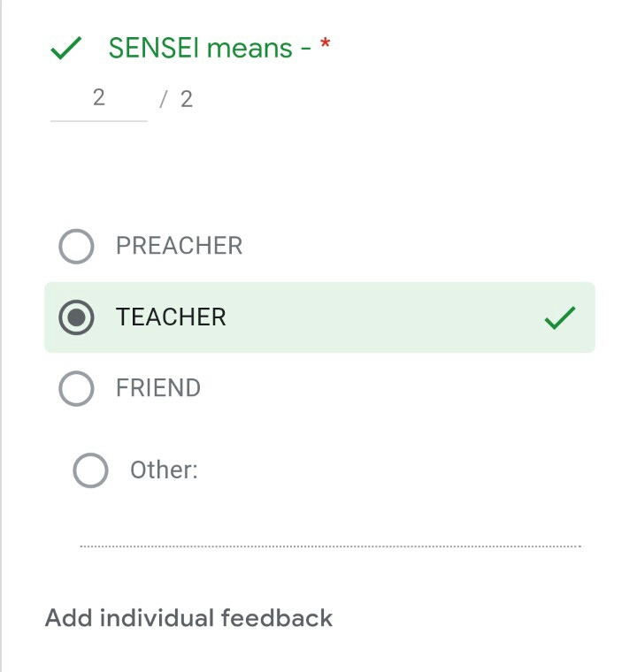The image size is (637, 672).
Task: Select the Other radio button
Action: pos(90,470)
